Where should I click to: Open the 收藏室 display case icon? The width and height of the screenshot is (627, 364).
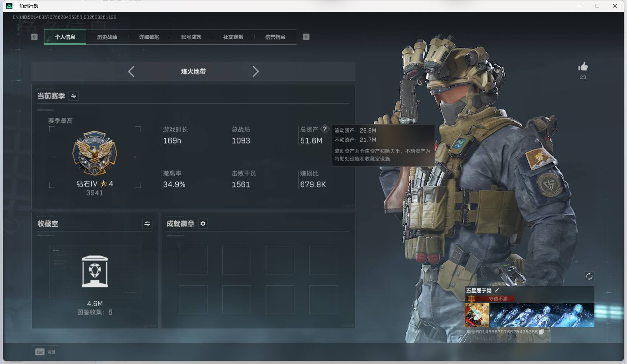[95, 271]
